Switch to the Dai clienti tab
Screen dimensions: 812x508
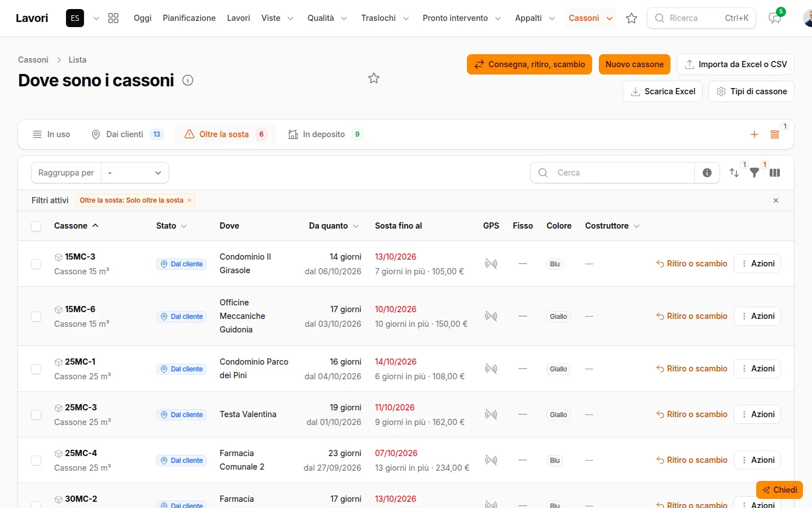[x=127, y=134]
